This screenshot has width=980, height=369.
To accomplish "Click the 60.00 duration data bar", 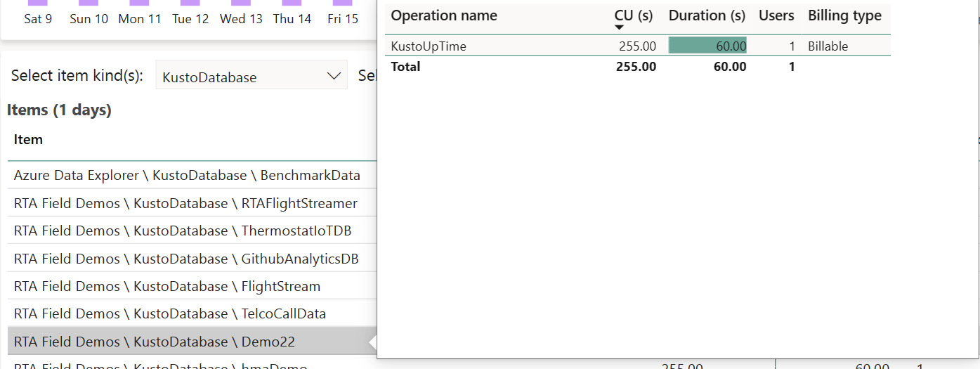I will click(707, 46).
